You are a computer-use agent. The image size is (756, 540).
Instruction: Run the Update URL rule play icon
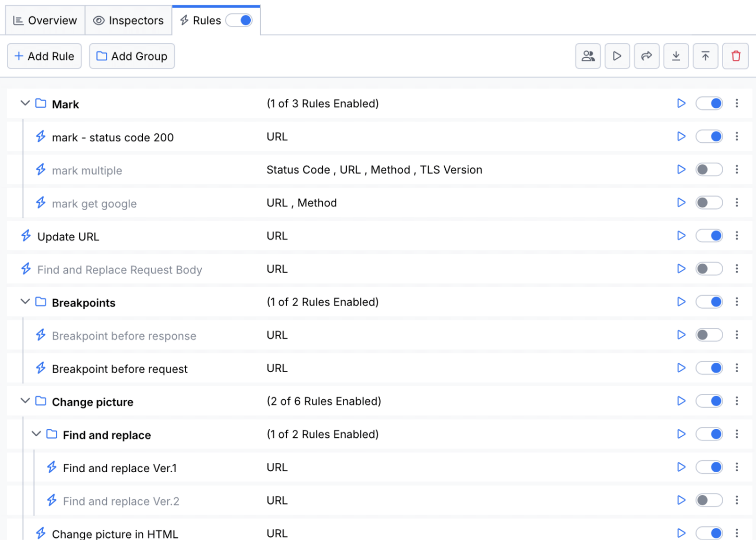coord(681,236)
